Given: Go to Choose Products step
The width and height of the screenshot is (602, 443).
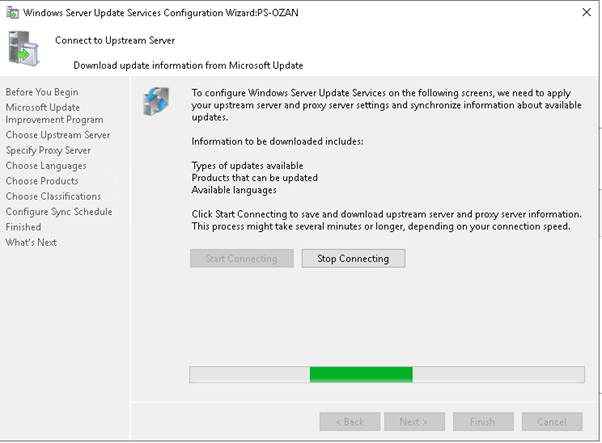Looking at the screenshot, I should pyautogui.click(x=42, y=181).
